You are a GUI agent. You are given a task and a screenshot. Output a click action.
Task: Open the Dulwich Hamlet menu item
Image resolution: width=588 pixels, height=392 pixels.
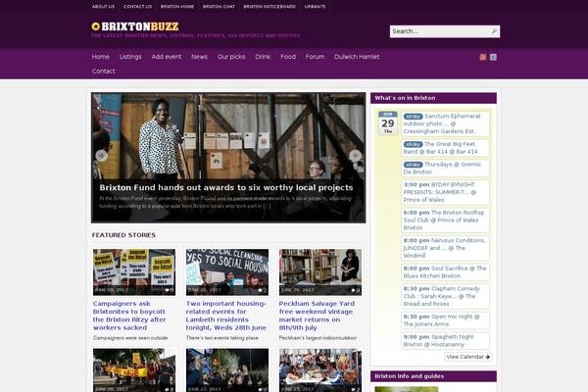357,57
